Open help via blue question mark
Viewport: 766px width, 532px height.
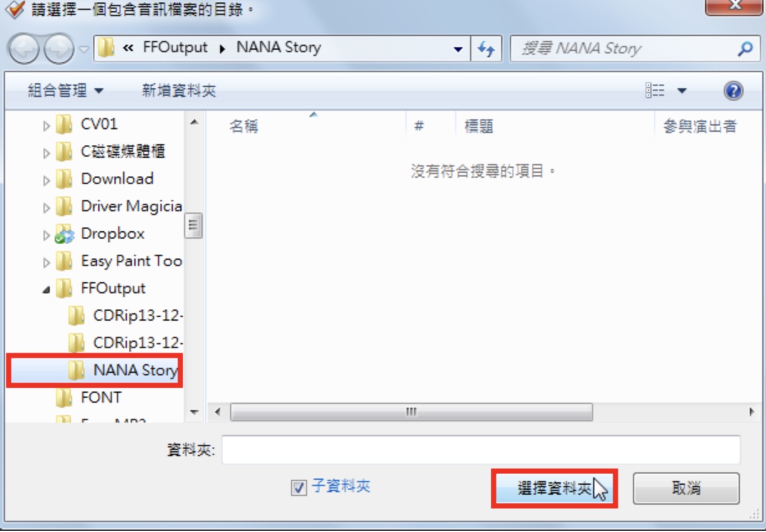point(734,91)
